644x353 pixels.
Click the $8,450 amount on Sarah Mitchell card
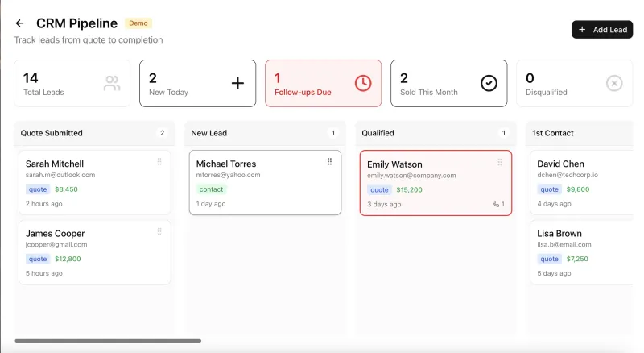click(x=66, y=189)
